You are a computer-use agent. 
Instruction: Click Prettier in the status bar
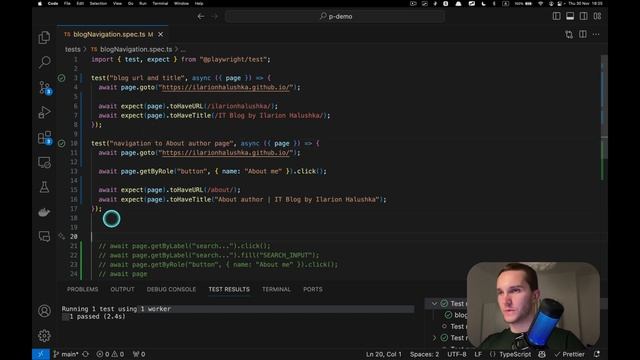coord(569,354)
